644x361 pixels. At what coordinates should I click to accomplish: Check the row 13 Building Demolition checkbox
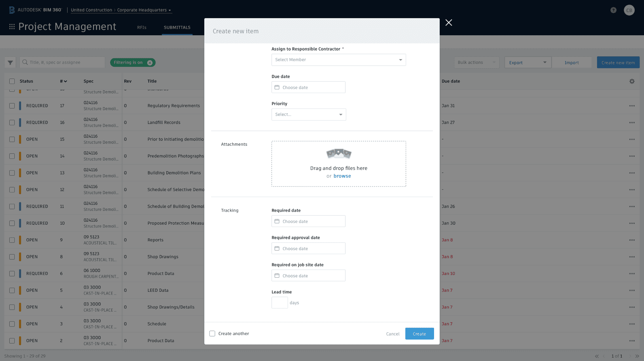[12, 173]
